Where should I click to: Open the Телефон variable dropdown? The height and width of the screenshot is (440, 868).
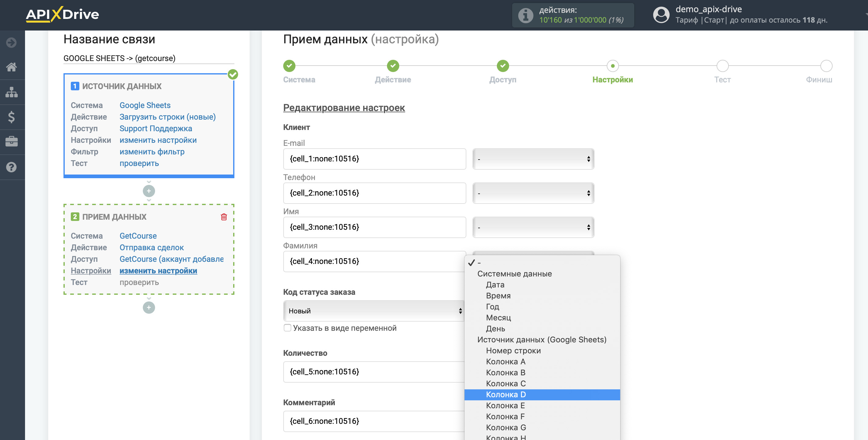point(533,193)
